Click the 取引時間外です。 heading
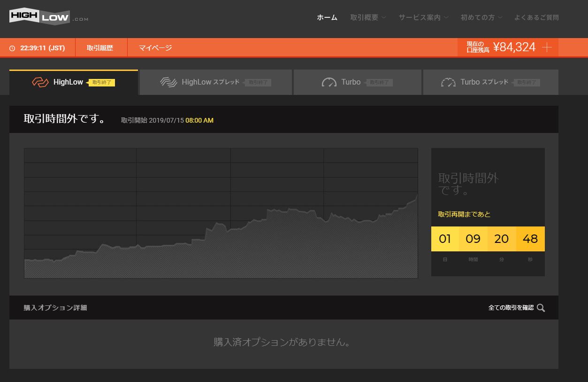This screenshot has height=382, width=588. (65, 119)
